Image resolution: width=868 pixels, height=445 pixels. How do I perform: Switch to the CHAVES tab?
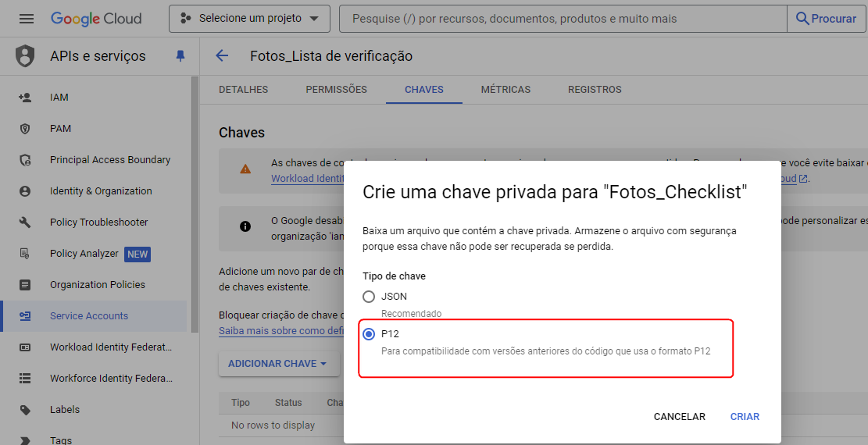(424, 90)
